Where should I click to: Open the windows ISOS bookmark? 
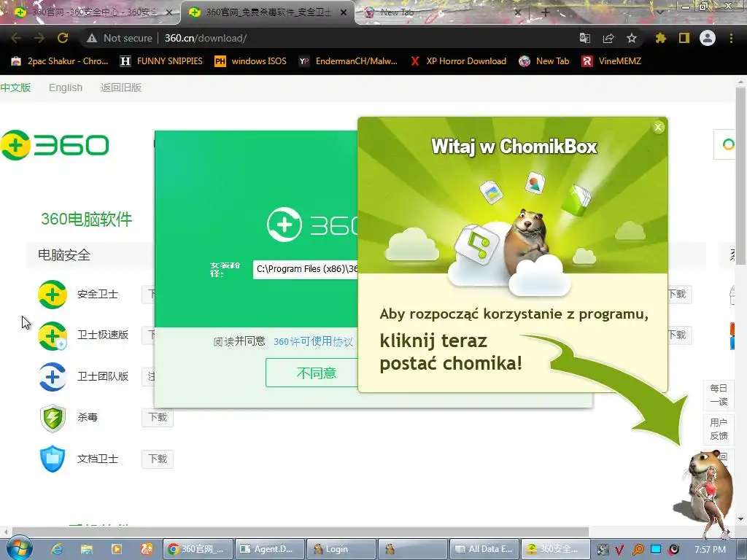point(251,61)
